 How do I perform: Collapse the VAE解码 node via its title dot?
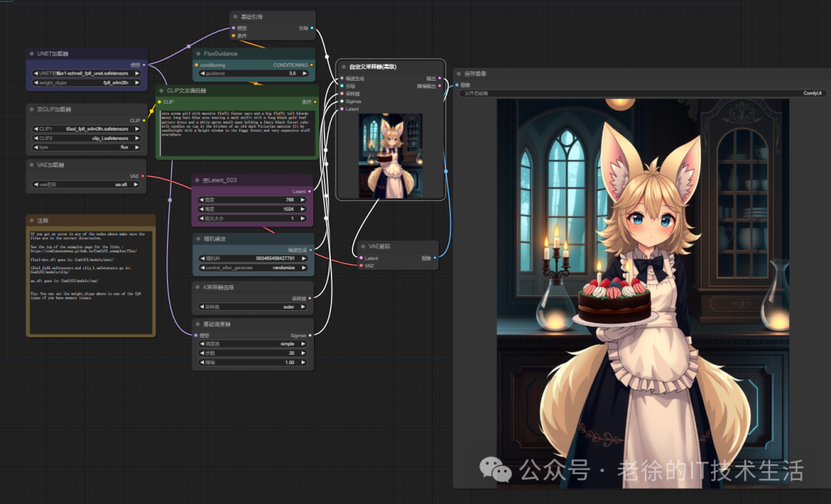click(x=363, y=246)
